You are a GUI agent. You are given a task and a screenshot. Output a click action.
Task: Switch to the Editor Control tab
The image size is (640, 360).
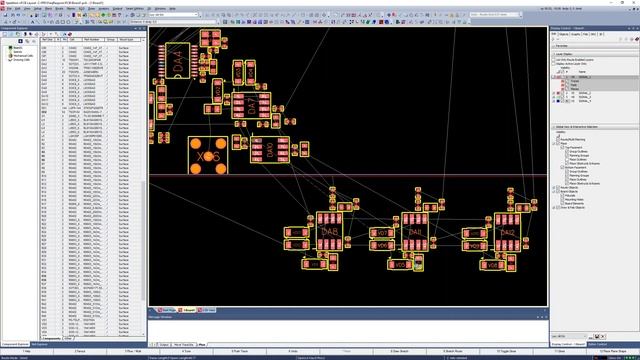tap(598, 344)
